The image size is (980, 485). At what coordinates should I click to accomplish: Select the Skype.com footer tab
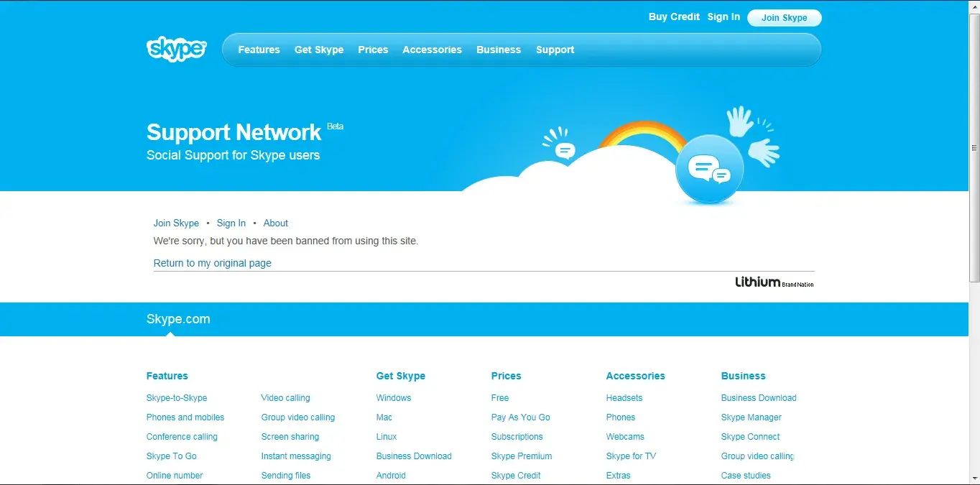tap(178, 319)
